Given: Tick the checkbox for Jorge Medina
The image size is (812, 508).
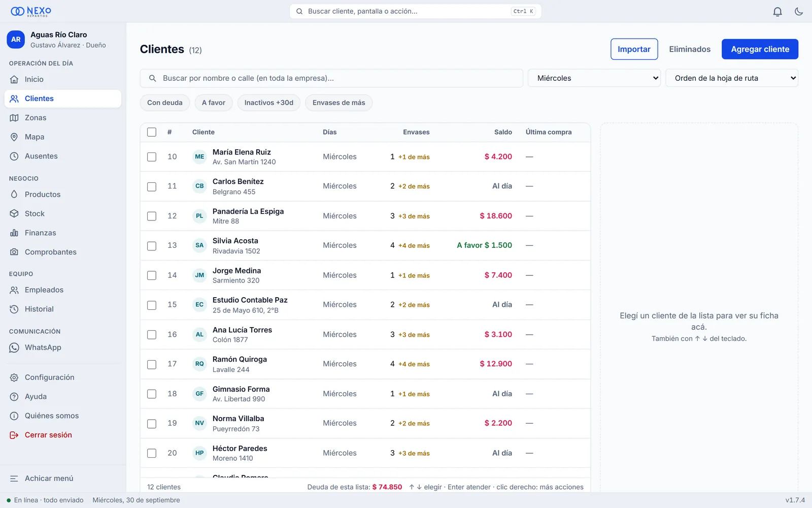Looking at the screenshot, I should point(152,275).
